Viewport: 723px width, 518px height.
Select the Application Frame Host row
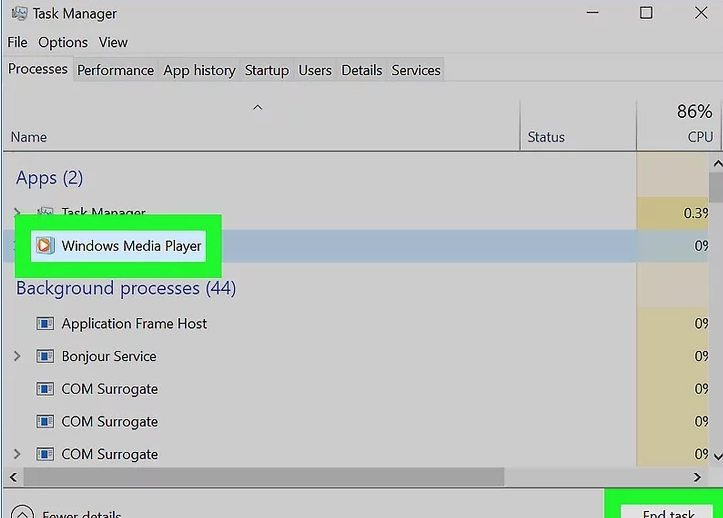[x=356, y=323]
